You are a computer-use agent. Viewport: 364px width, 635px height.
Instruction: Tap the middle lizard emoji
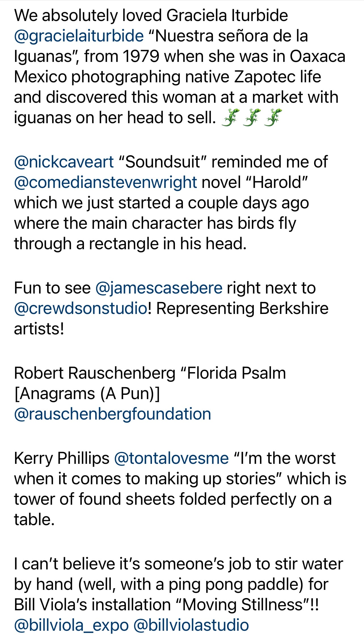click(251, 117)
